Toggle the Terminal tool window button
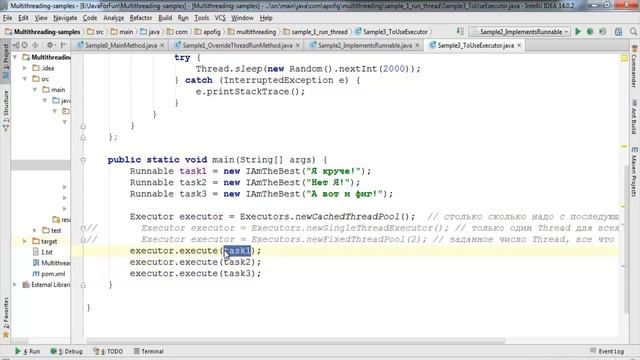Image resolution: width=640 pixels, height=360 pixels. click(x=149, y=351)
